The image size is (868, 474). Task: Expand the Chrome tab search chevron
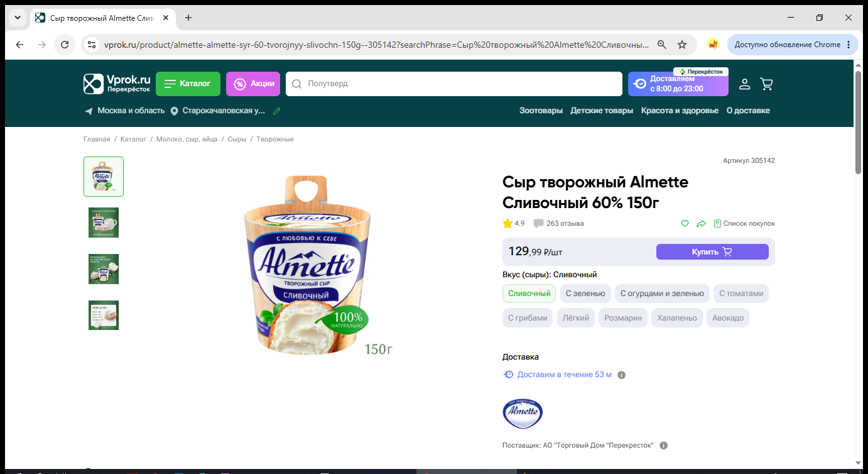pos(17,18)
